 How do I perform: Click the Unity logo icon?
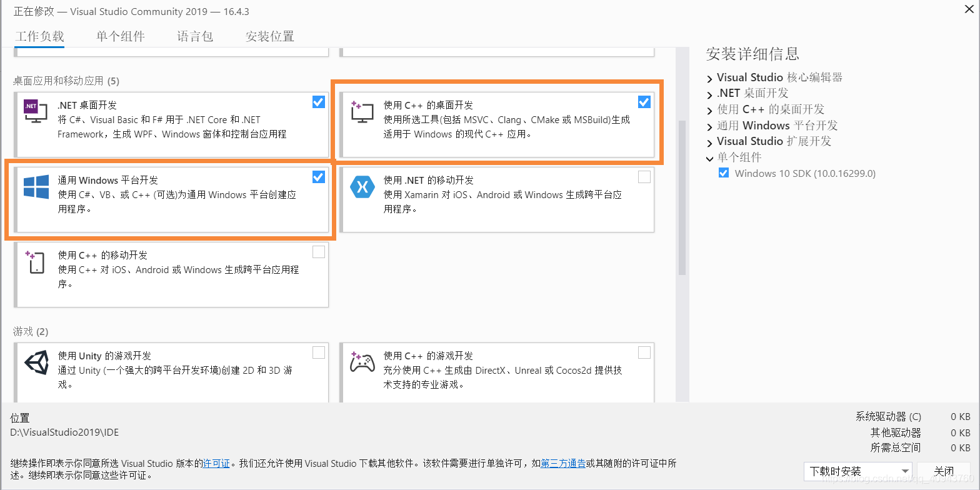[36, 362]
